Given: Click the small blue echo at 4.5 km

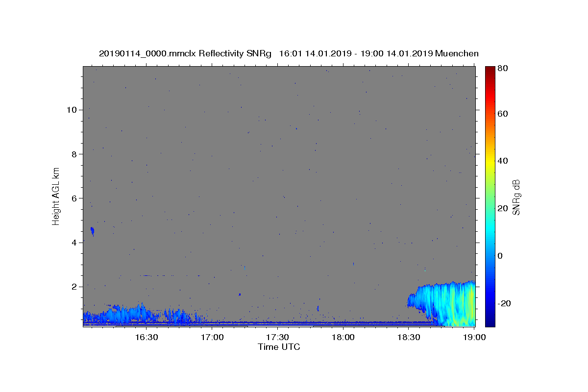Looking at the screenshot, I should coord(92,231).
